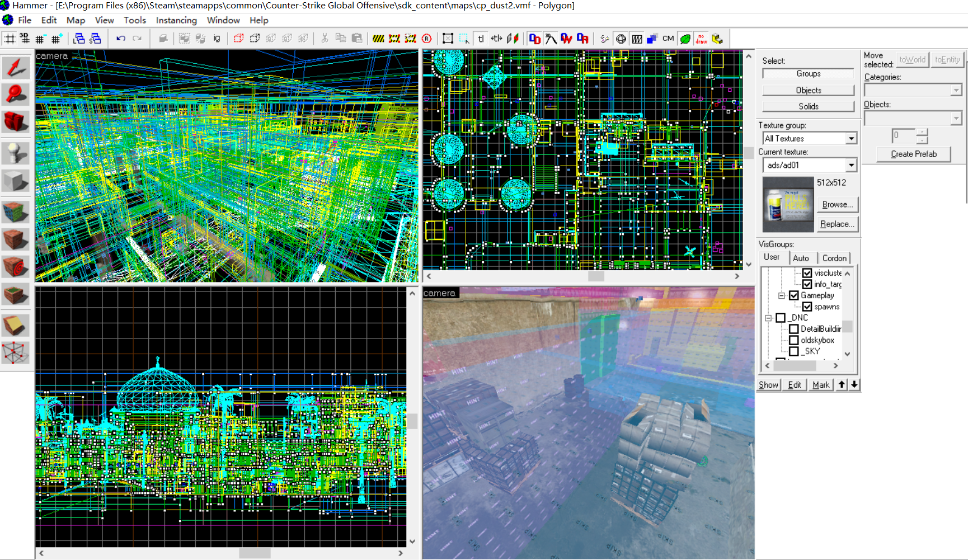
Task: Collapse the _DNC visgroup tree node
Action: click(769, 318)
